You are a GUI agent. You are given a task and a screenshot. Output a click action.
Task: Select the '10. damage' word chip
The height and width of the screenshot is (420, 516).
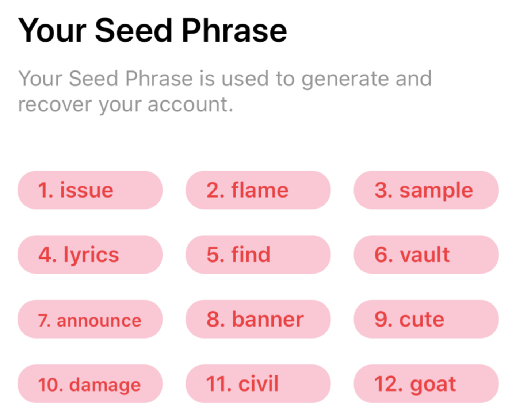pyautogui.click(x=90, y=384)
